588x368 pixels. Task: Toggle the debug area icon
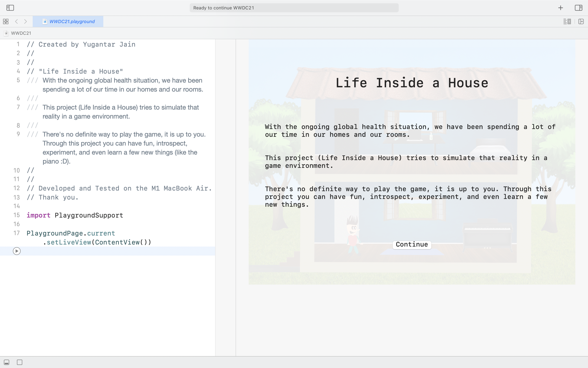point(7,362)
